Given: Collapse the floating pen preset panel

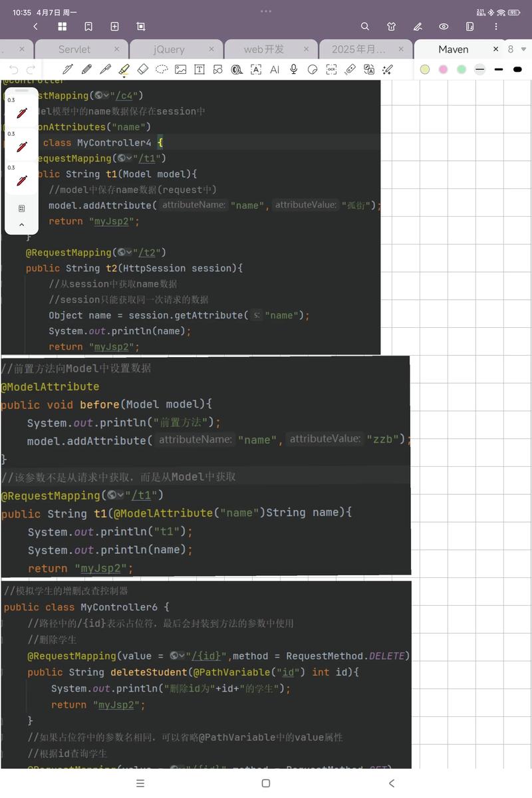Looking at the screenshot, I should tap(21, 225).
